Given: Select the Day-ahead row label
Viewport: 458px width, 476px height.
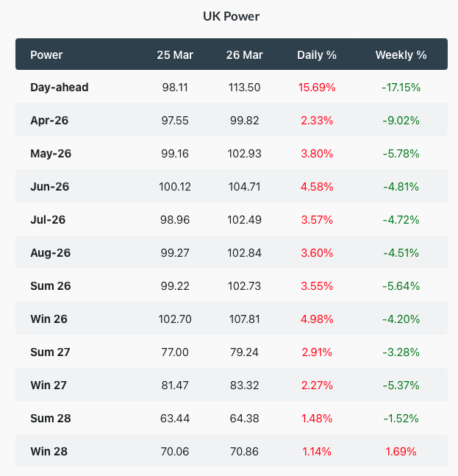Looking at the screenshot, I should click(x=60, y=88).
